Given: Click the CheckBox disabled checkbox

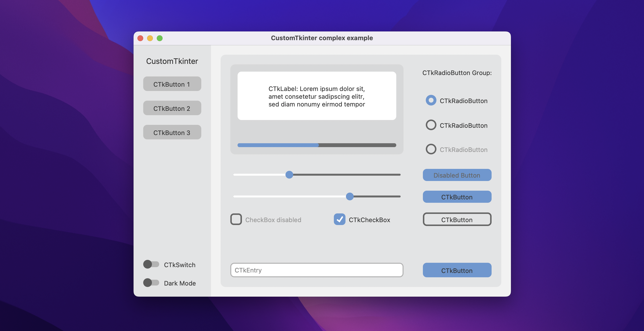Looking at the screenshot, I should (236, 219).
